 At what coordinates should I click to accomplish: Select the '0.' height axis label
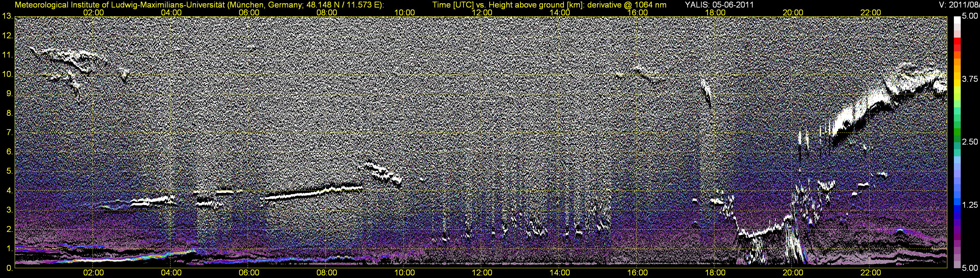point(9,268)
